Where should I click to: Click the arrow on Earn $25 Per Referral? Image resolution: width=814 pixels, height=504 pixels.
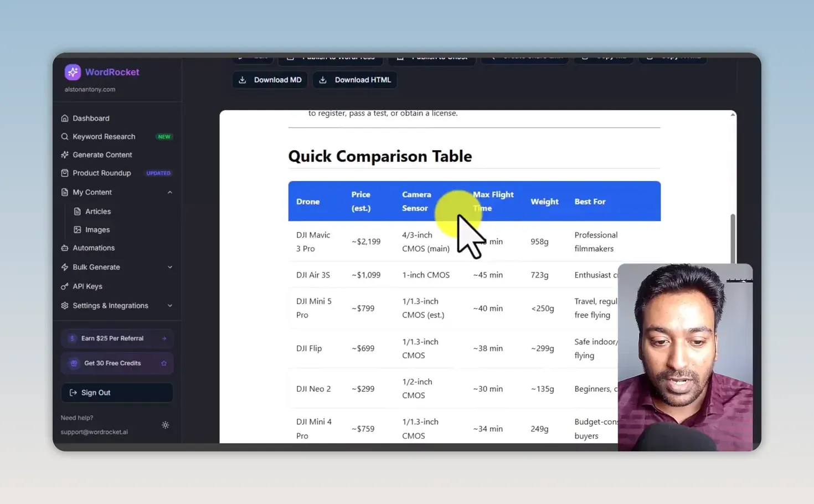pos(164,338)
